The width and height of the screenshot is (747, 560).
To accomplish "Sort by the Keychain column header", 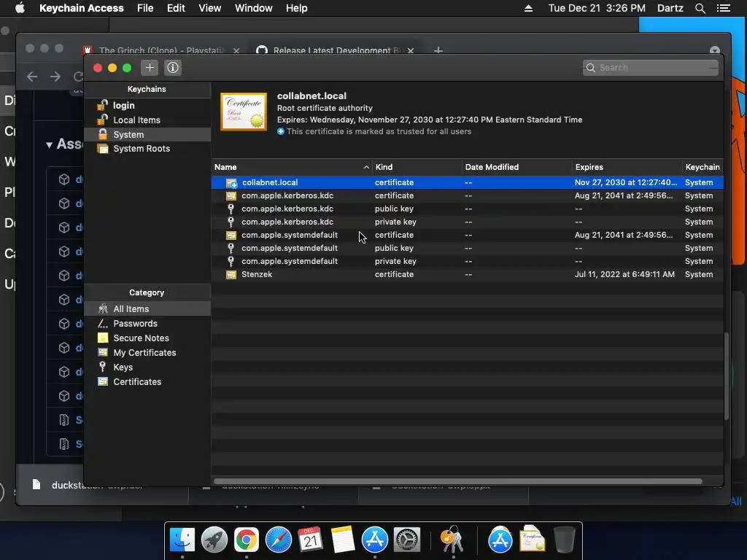I will click(703, 167).
